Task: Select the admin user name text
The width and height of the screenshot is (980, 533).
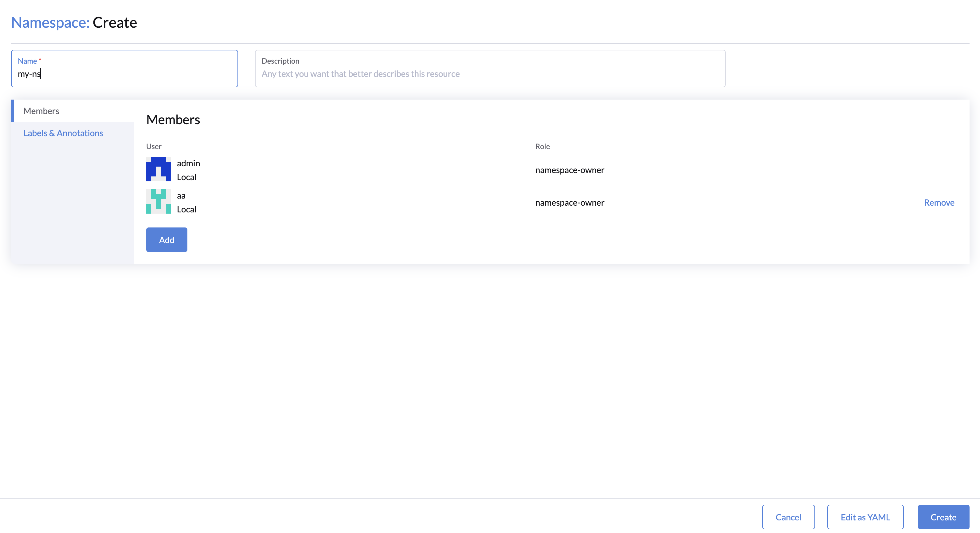Action: pyautogui.click(x=188, y=163)
